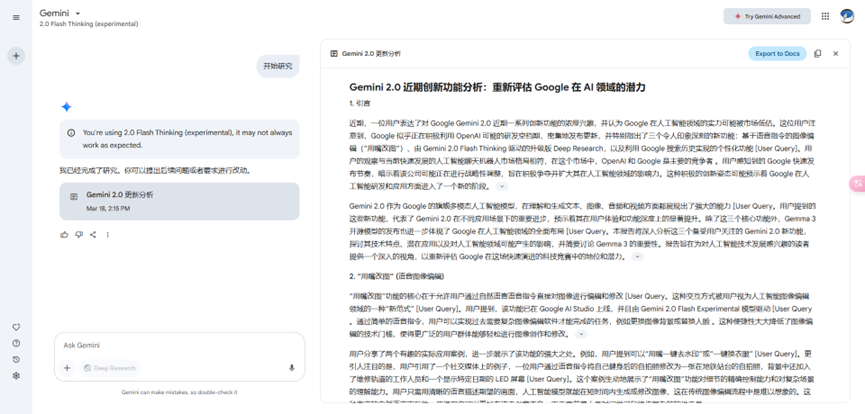Click Export to Docs button
The width and height of the screenshot is (865, 414).
tap(777, 54)
